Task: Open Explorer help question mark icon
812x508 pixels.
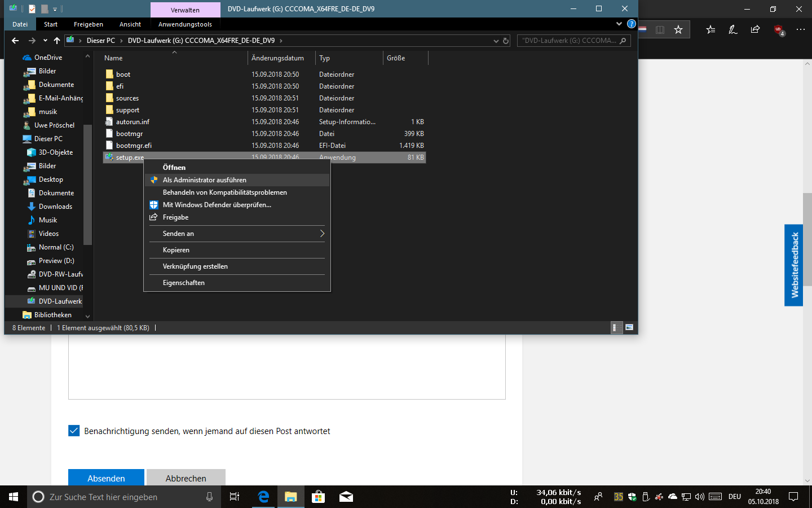Action: pyautogui.click(x=632, y=24)
